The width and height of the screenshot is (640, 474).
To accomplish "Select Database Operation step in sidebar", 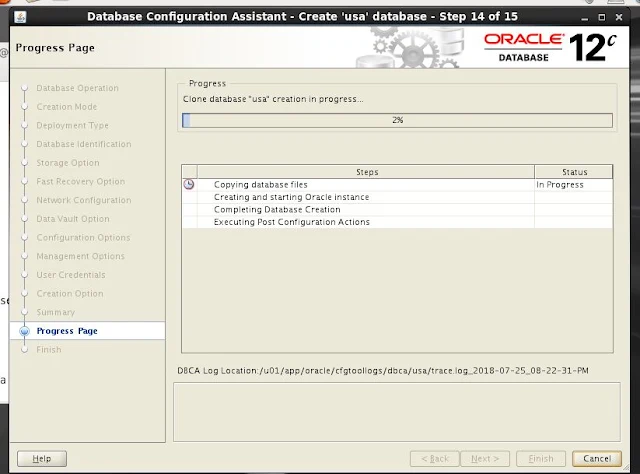I will (x=77, y=88).
